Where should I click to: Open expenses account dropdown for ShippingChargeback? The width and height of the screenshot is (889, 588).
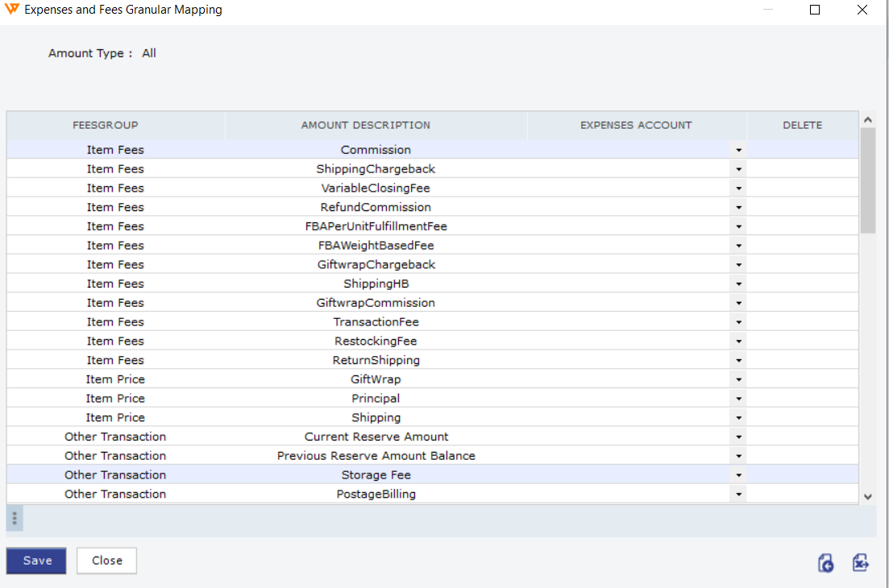(739, 169)
